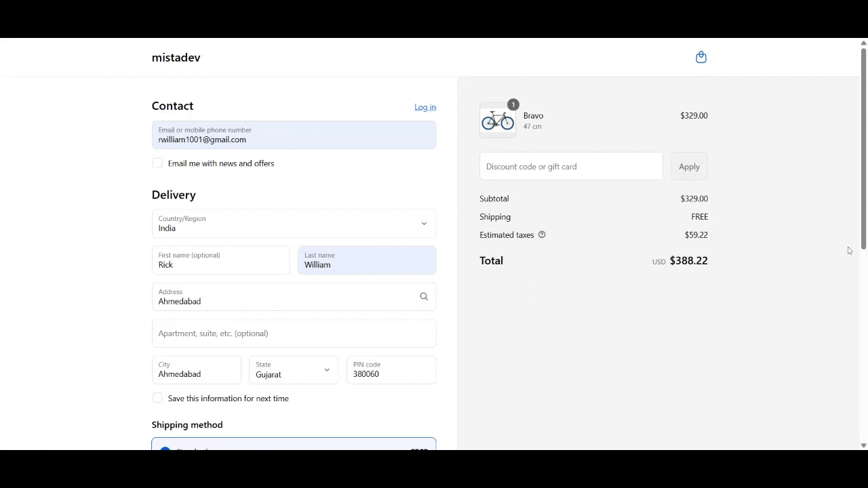
Task: Click the Discount code or gift card field
Action: [571, 167]
